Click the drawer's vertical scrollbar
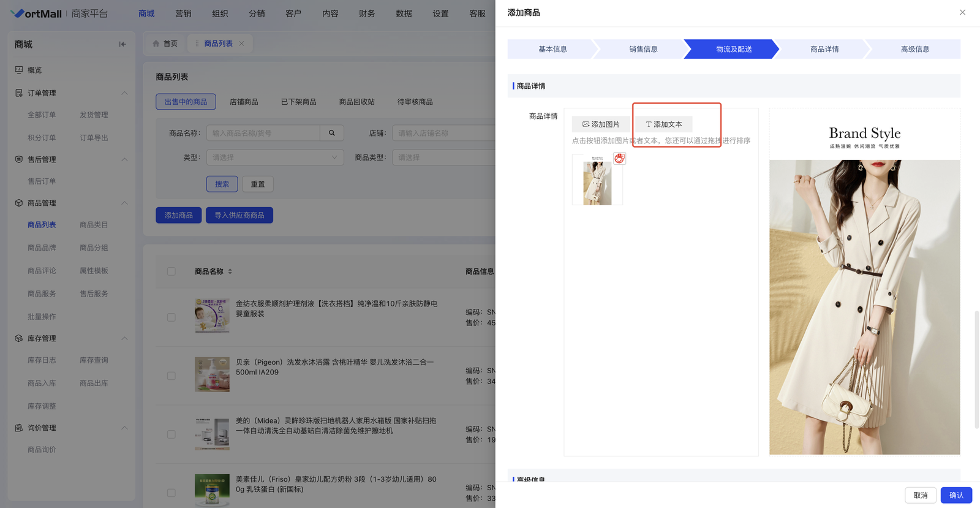980x508 pixels. pyautogui.click(x=976, y=368)
